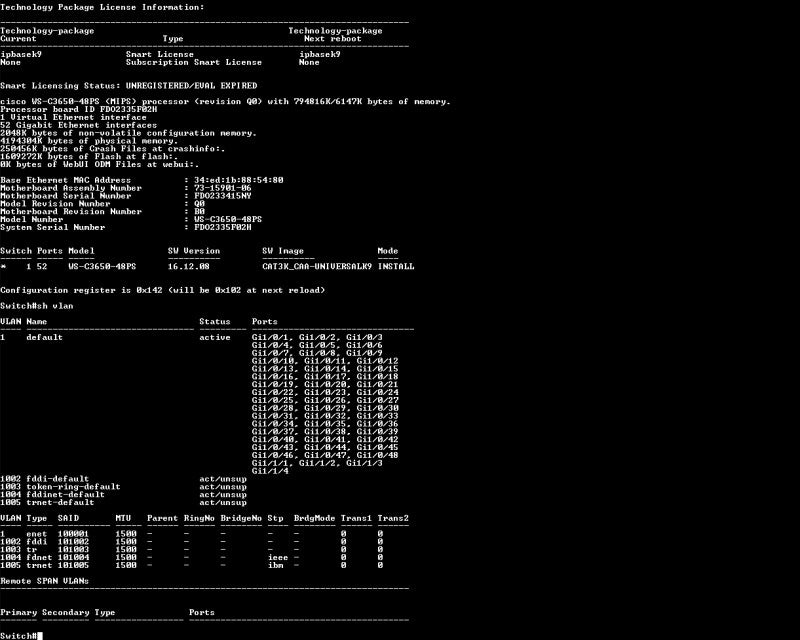This screenshot has width=800, height=640.
Task: Click port 'Gi1/0/12' in the ports list
Action: 378,361
